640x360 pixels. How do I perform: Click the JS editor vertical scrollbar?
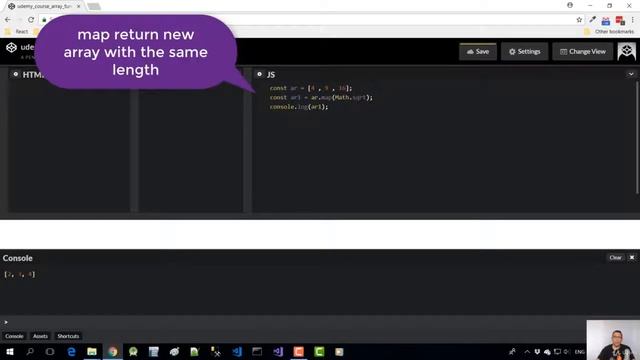coord(636,138)
